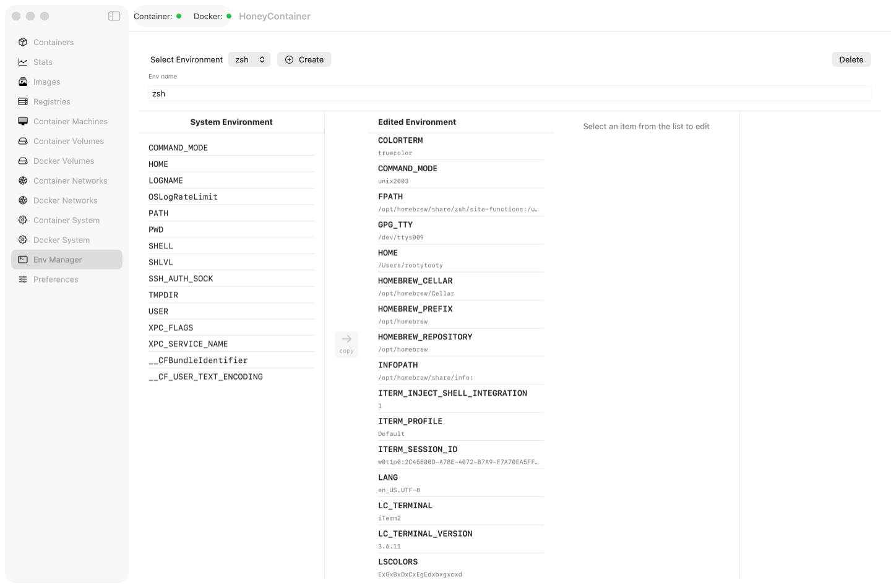Select HOMEBREW_PREFIX in Edited Environment
This screenshot has height=588, width=891.
point(461,314)
